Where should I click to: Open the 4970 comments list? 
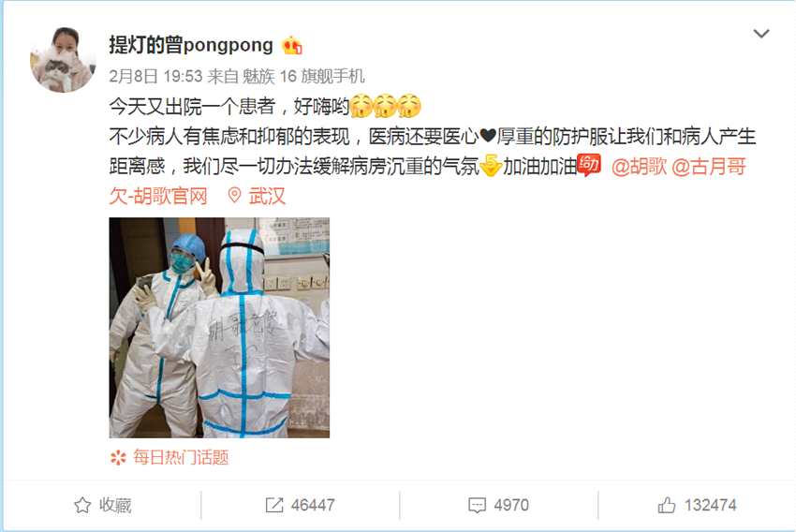[511, 505]
